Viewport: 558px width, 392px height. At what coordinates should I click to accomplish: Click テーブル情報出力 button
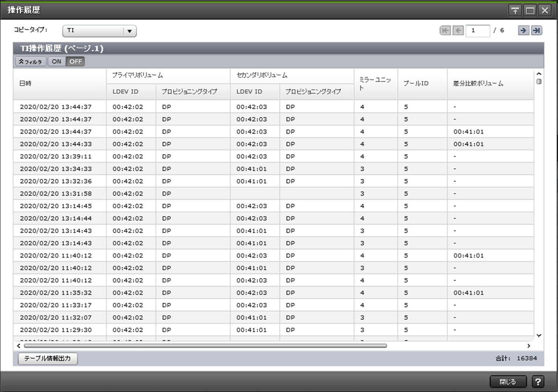coord(48,358)
